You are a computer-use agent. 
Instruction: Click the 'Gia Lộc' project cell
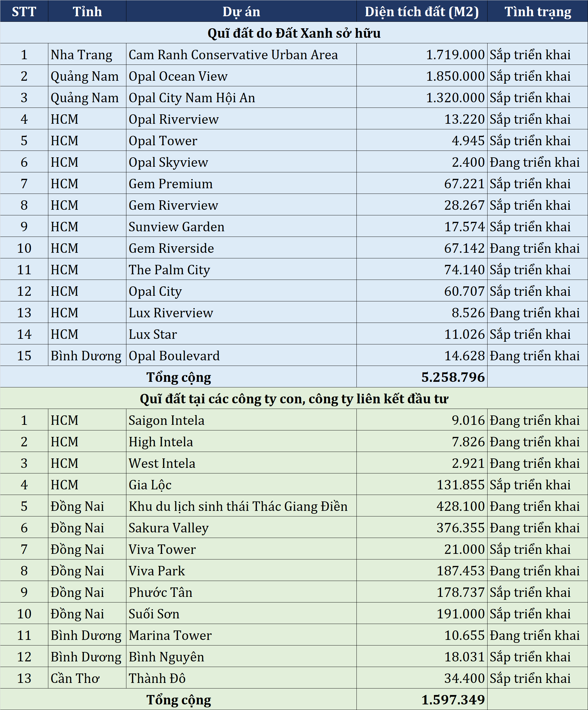[241, 484]
